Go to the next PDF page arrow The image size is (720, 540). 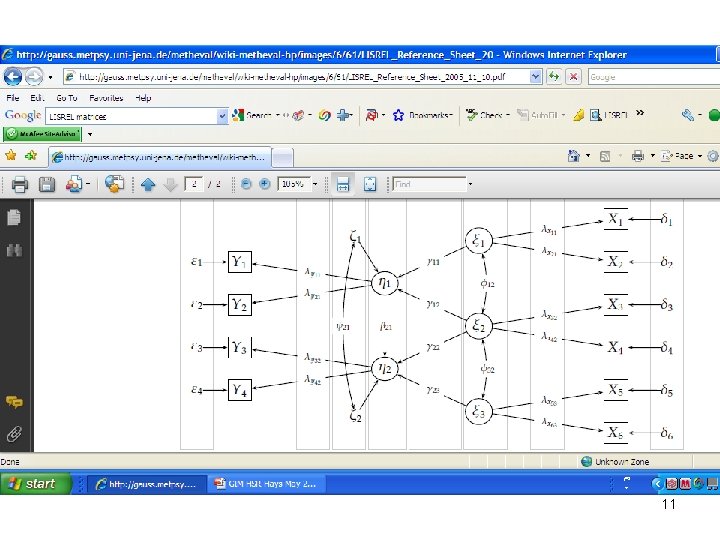pyautogui.click(x=170, y=185)
